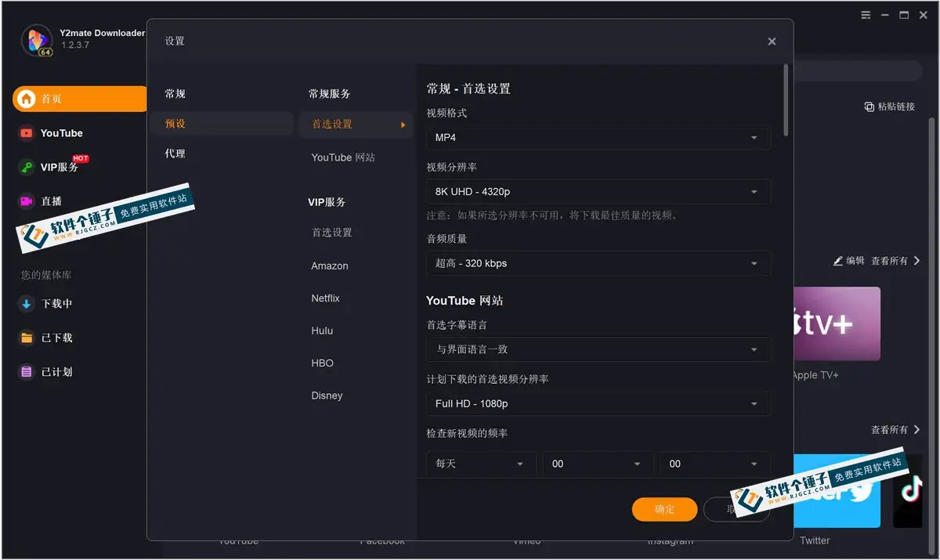Click the 首选字幕语言 label
This screenshot has height=560, width=940.
457,324
